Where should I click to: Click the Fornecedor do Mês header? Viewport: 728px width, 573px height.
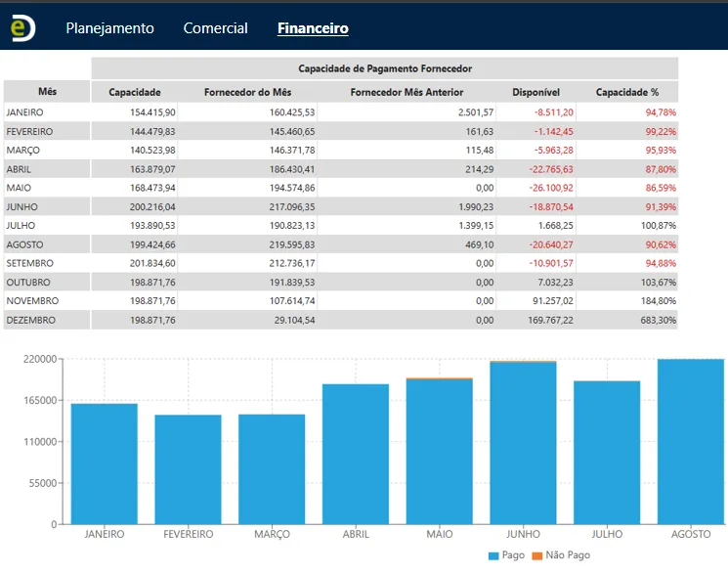click(247, 92)
